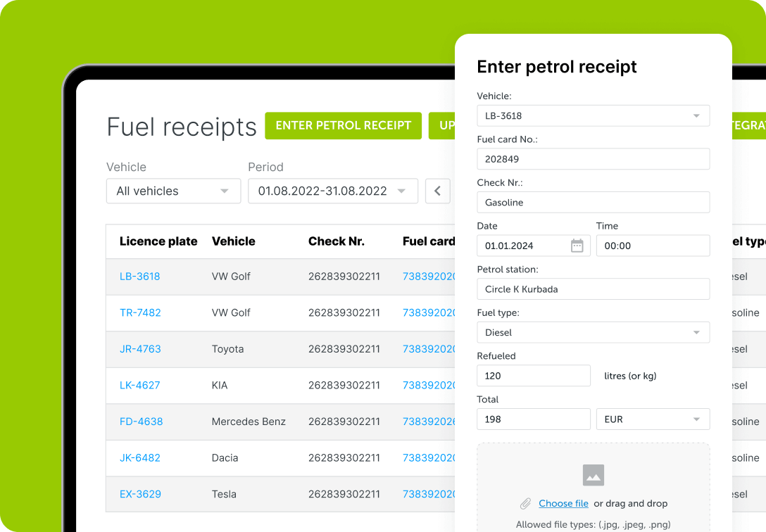Click the Vehicle column header in table
The image size is (766, 532).
(234, 241)
